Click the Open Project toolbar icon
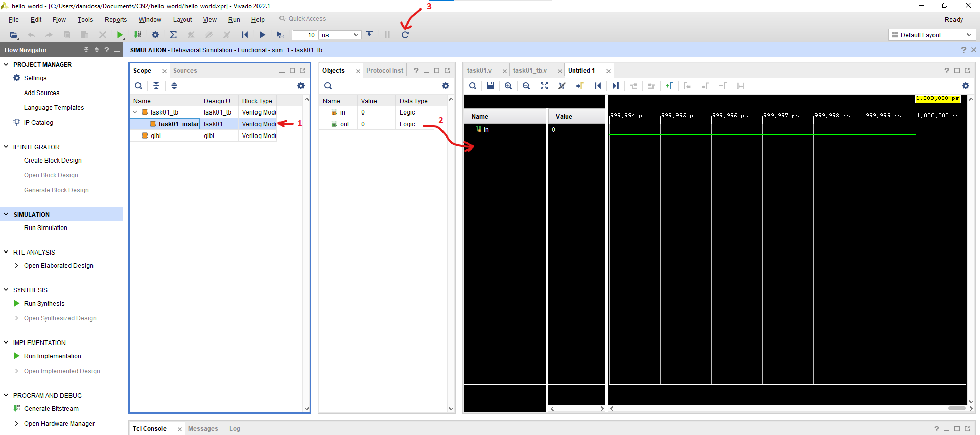Viewport: 980px width, 435px height. [14, 35]
